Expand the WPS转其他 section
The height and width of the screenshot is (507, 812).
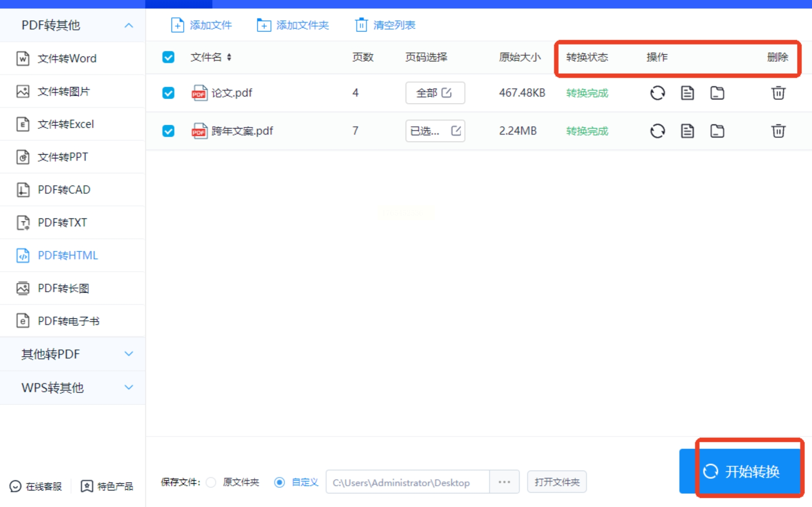click(x=129, y=387)
